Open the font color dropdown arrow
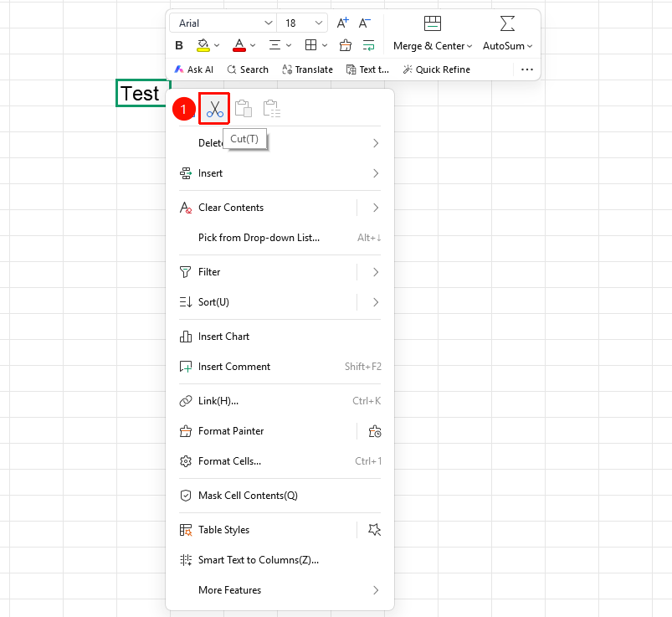Image resolution: width=672 pixels, height=617 pixels. tap(253, 45)
